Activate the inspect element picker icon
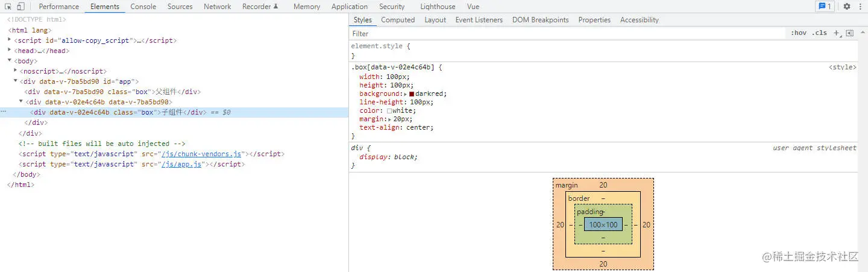 click(8, 7)
